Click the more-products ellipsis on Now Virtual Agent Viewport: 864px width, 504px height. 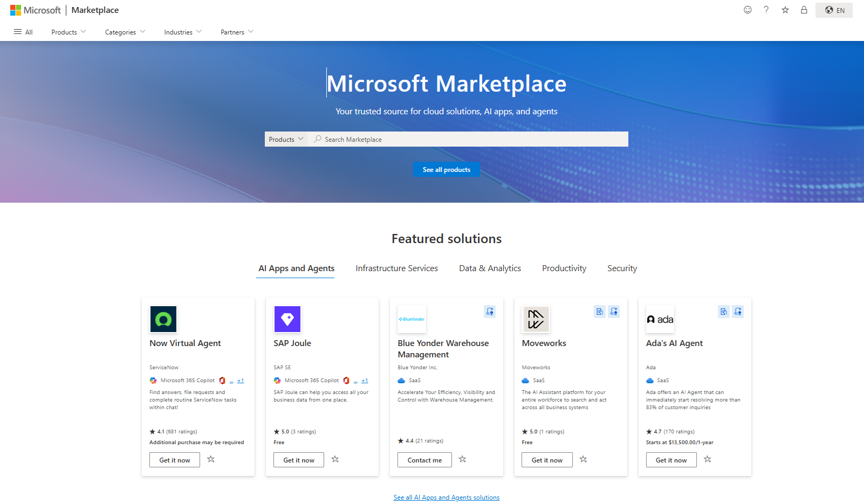point(231,381)
